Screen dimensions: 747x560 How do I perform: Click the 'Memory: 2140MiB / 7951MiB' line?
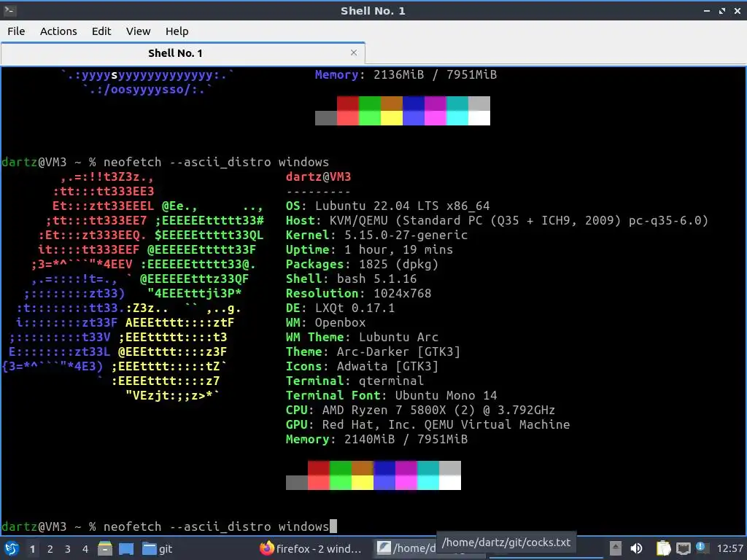377,439
